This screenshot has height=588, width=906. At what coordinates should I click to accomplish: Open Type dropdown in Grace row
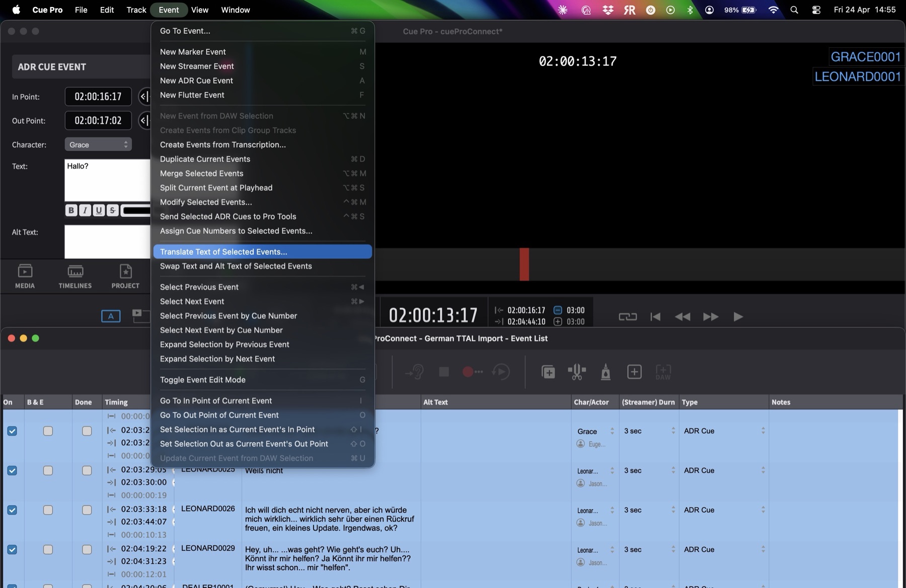(x=724, y=431)
